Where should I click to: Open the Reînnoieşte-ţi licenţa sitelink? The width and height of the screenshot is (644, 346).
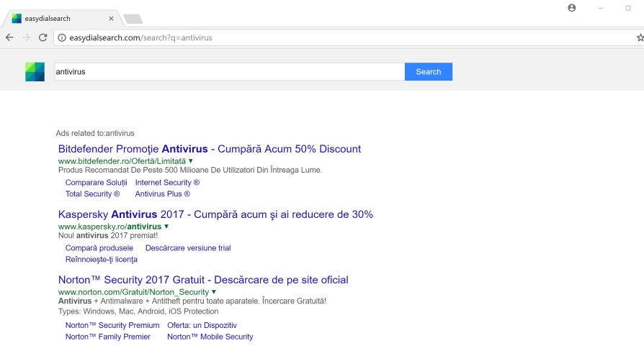tap(102, 260)
